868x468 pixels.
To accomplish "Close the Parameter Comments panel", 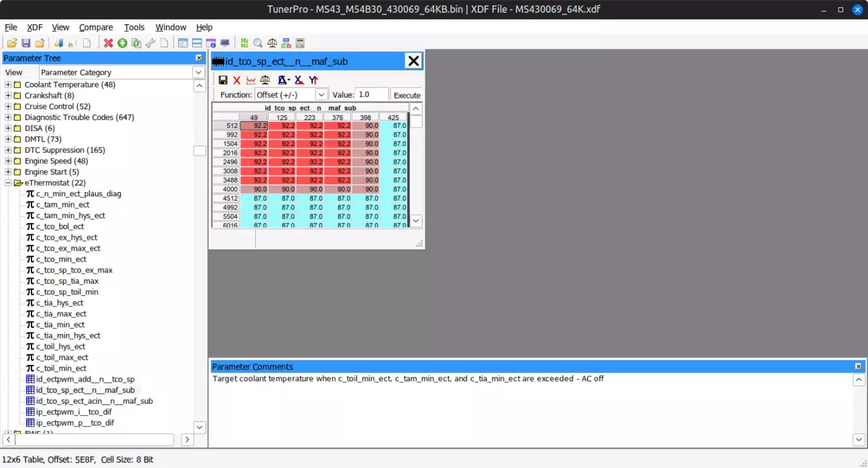I will point(858,367).
